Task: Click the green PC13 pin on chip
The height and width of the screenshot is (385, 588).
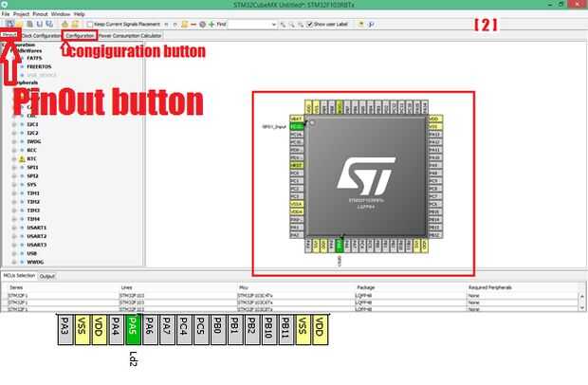Action: click(296, 127)
